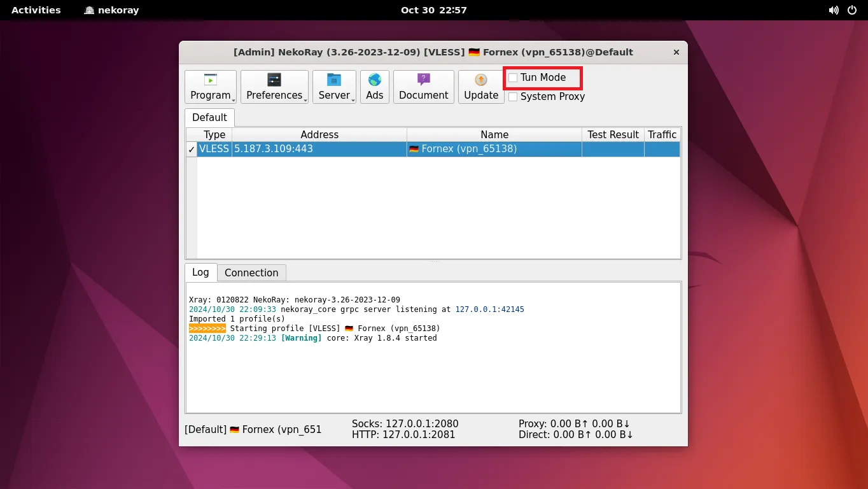The width and height of the screenshot is (868, 489).
Task: Close the NekoRay window
Action: [x=676, y=52]
